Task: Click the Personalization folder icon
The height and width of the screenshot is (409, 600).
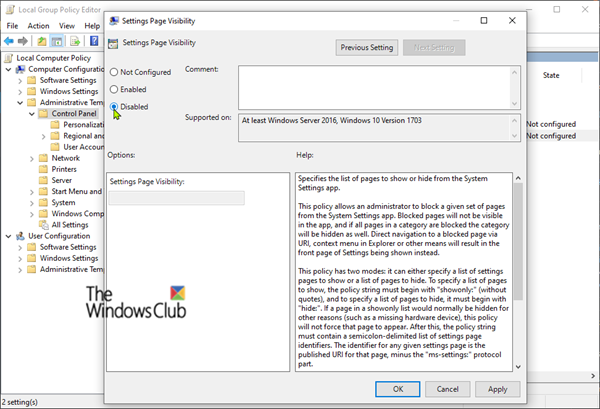Action: [55, 125]
